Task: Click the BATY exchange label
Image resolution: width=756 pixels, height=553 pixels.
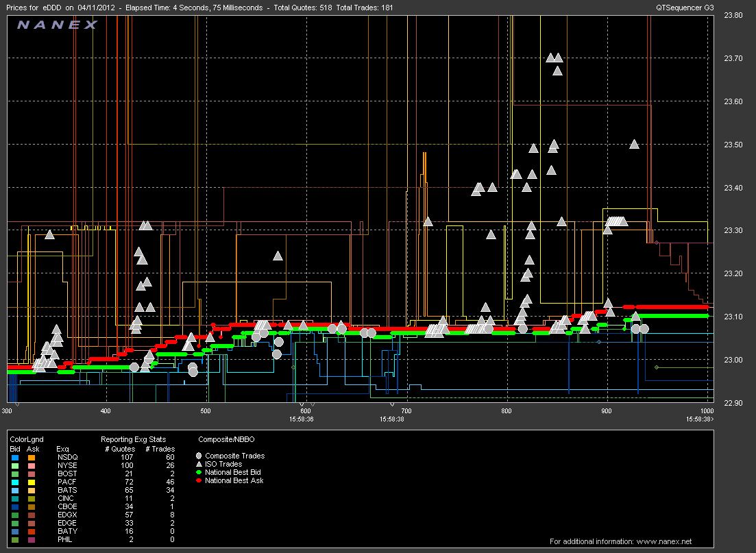Action: coord(67,531)
